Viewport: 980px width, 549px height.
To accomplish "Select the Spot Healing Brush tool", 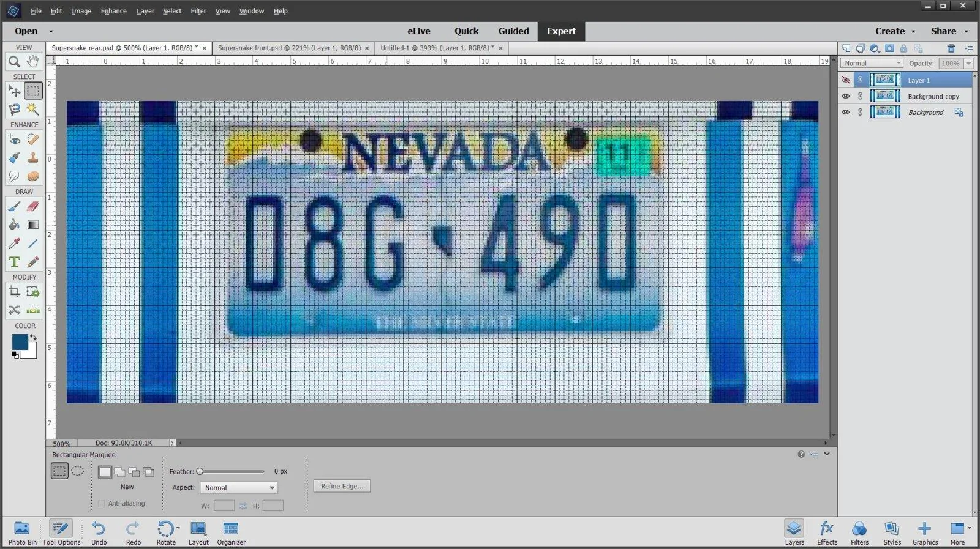I will pos(33,140).
